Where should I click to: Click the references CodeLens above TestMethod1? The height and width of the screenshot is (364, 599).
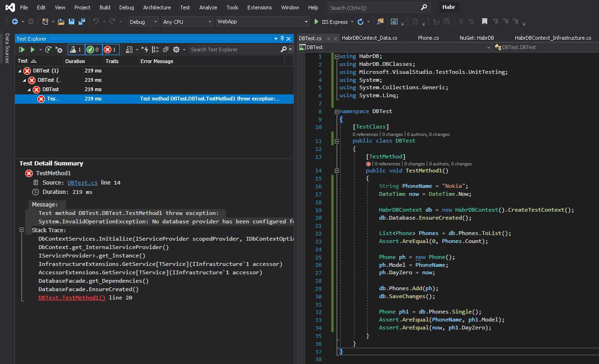386,164
